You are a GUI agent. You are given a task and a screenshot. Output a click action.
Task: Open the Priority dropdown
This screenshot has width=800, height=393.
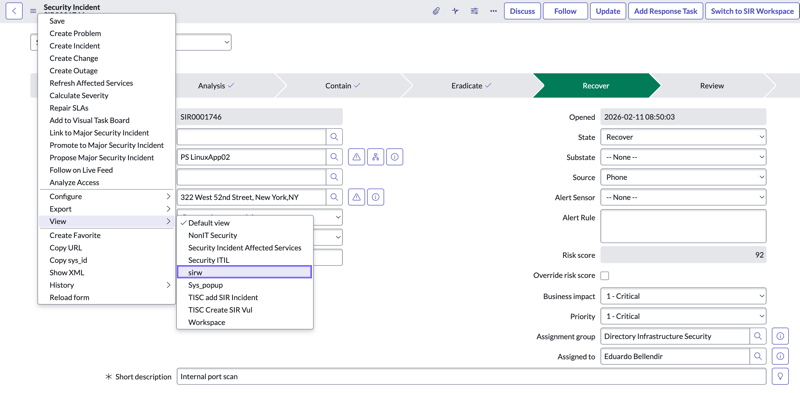tap(683, 316)
